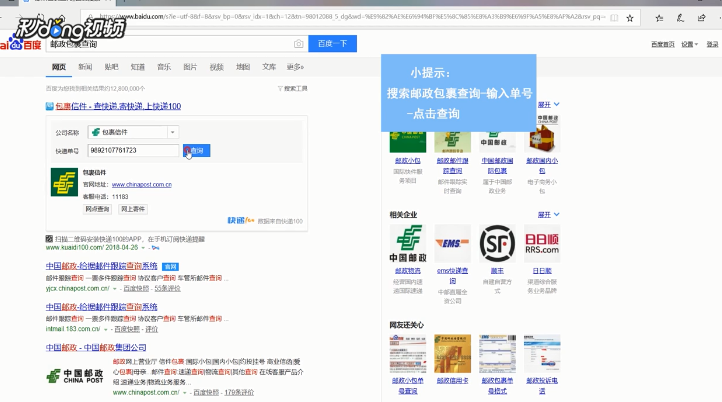Click the 网上寄件 button

pos(133,209)
